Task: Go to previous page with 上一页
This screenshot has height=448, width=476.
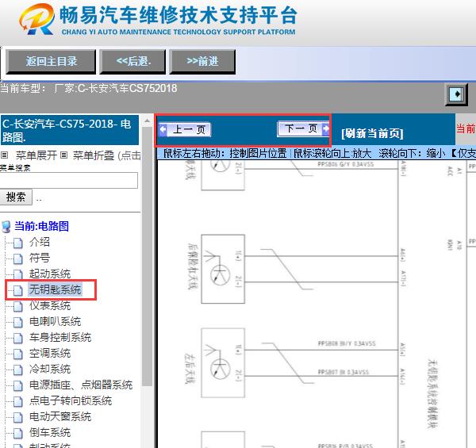Action: [185, 129]
